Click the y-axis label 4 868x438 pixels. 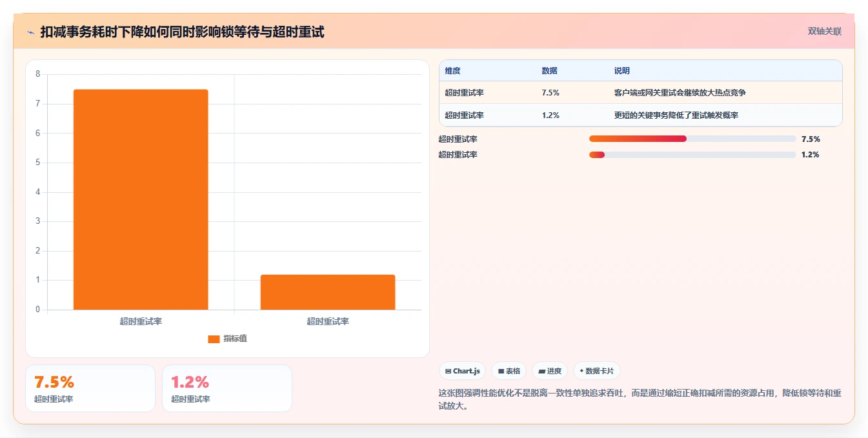pyautogui.click(x=37, y=192)
